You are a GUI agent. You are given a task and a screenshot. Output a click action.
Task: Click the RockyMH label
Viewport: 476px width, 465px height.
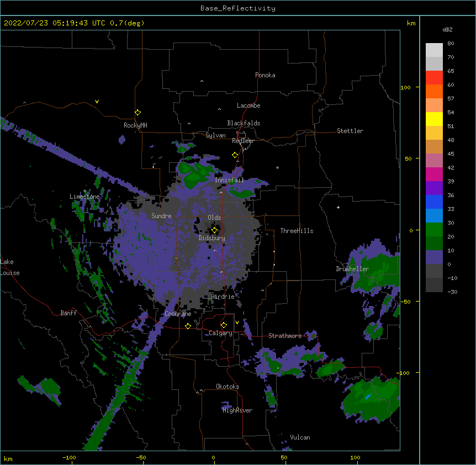click(x=135, y=125)
